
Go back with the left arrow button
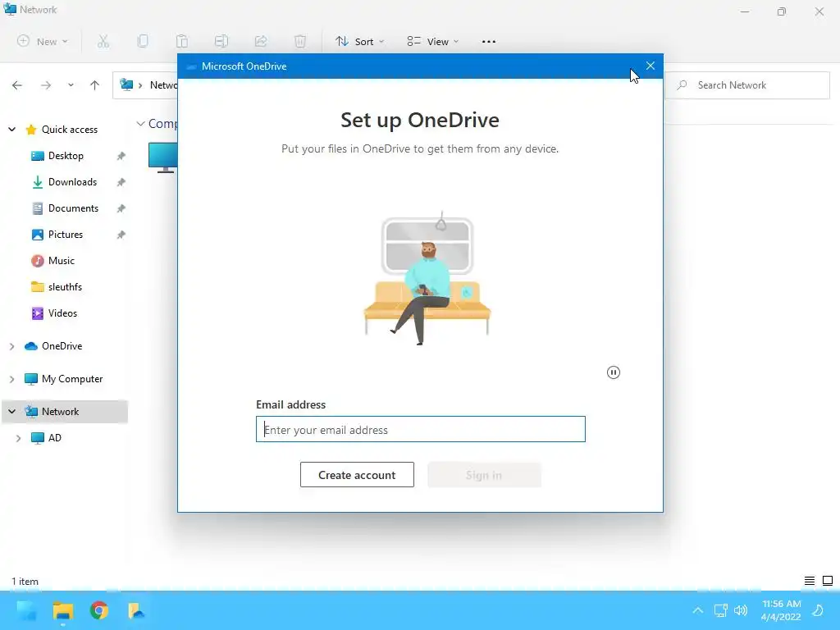coord(17,85)
